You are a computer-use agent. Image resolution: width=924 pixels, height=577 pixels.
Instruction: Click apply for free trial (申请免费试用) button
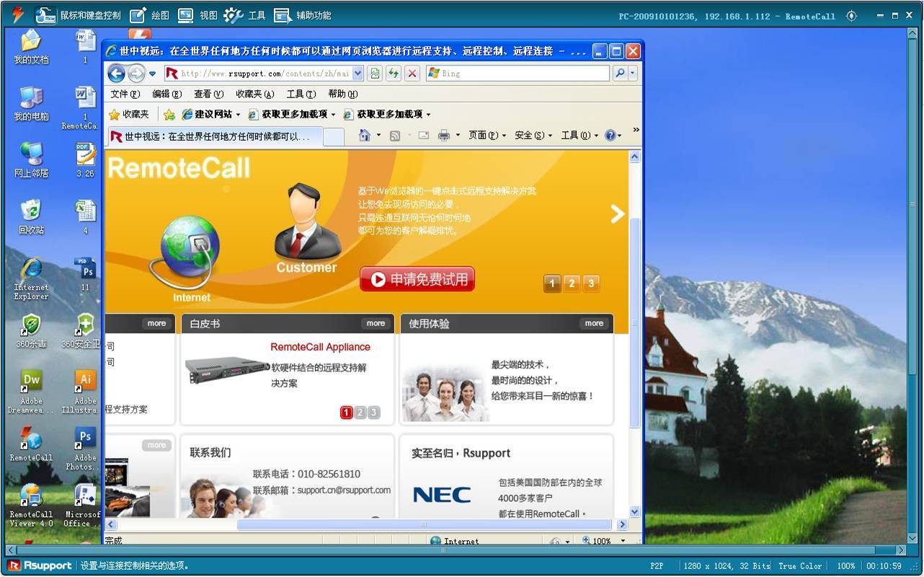tap(417, 279)
